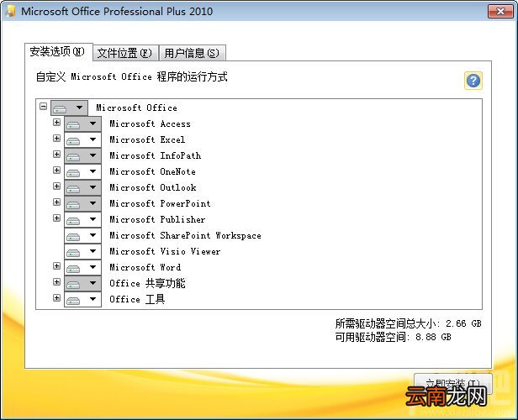This screenshot has width=518, height=420.
Task: Expand the Office 工具 tree node
Action: click(x=57, y=298)
